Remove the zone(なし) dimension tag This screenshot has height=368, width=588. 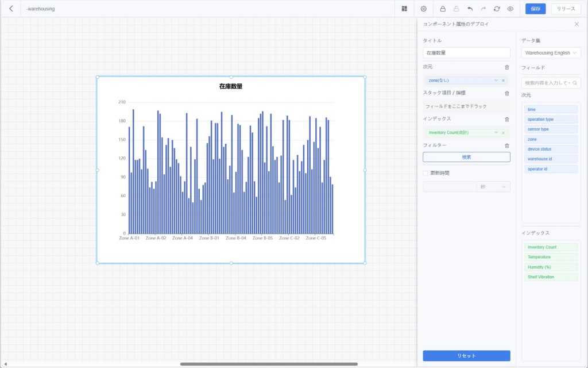coord(503,80)
